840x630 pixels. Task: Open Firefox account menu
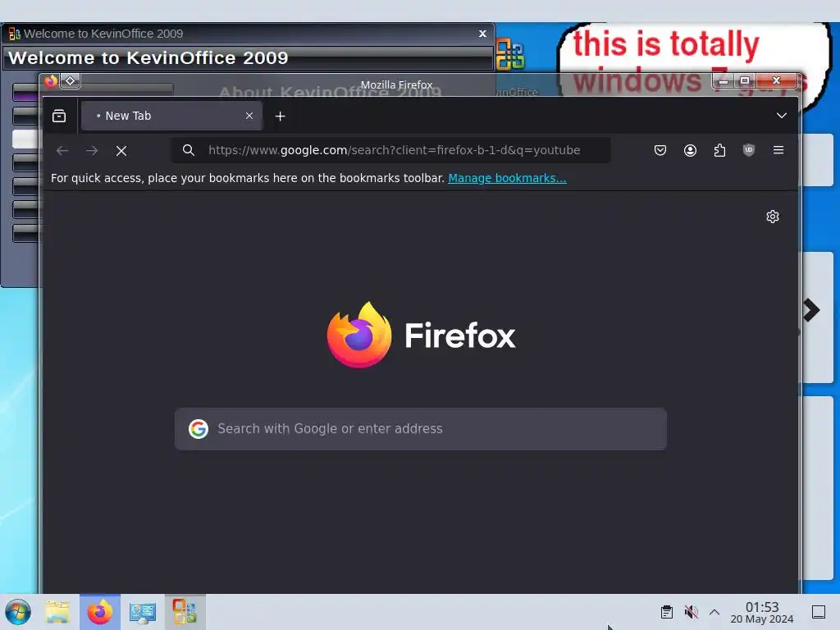coord(690,150)
